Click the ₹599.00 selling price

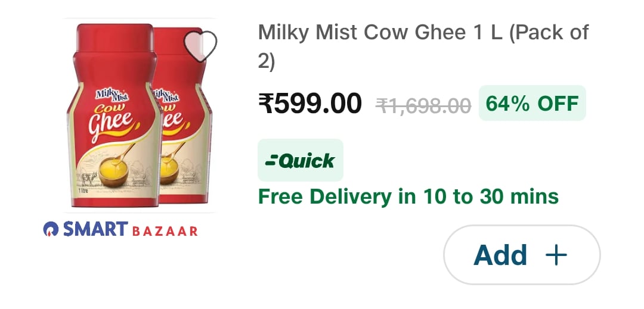(x=310, y=104)
